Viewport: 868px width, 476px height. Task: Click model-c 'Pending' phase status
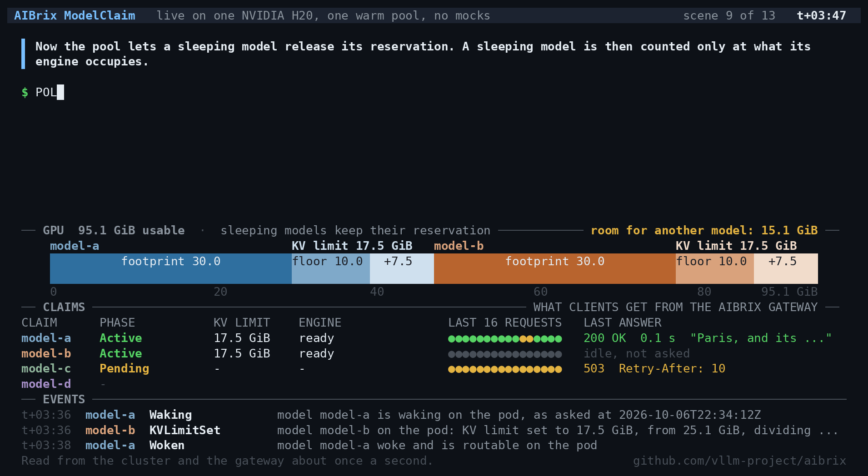[125, 368]
